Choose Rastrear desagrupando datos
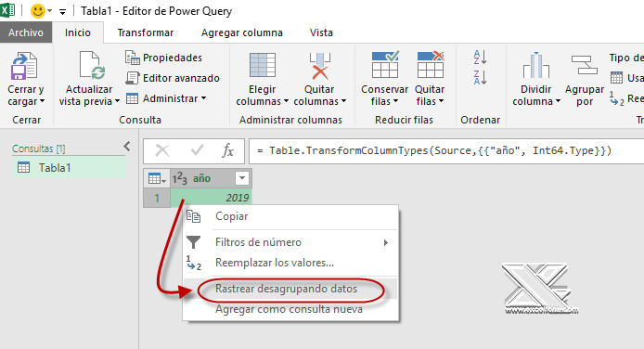 click(x=290, y=289)
